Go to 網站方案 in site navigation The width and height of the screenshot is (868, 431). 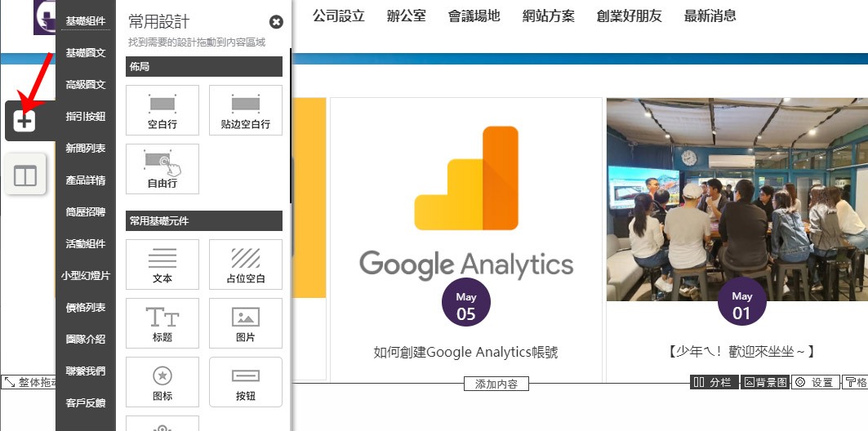pos(548,16)
